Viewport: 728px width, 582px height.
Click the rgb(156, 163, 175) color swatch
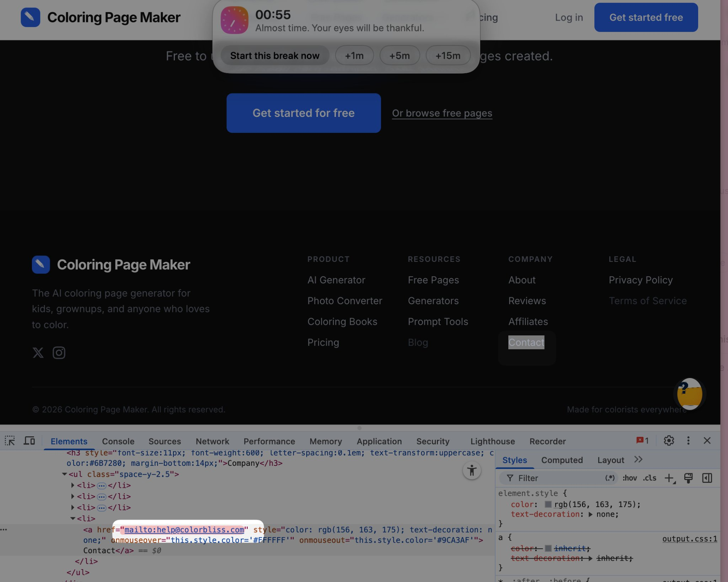pos(548,504)
